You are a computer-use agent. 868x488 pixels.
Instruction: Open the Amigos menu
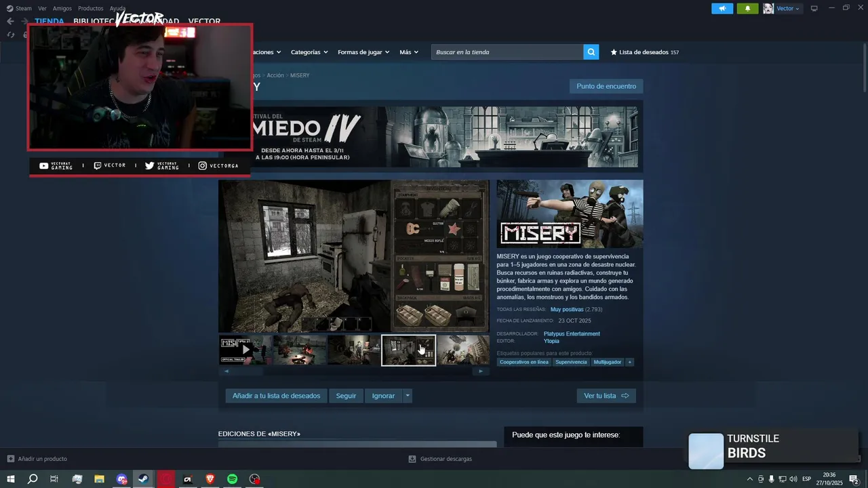coord(62,8)
